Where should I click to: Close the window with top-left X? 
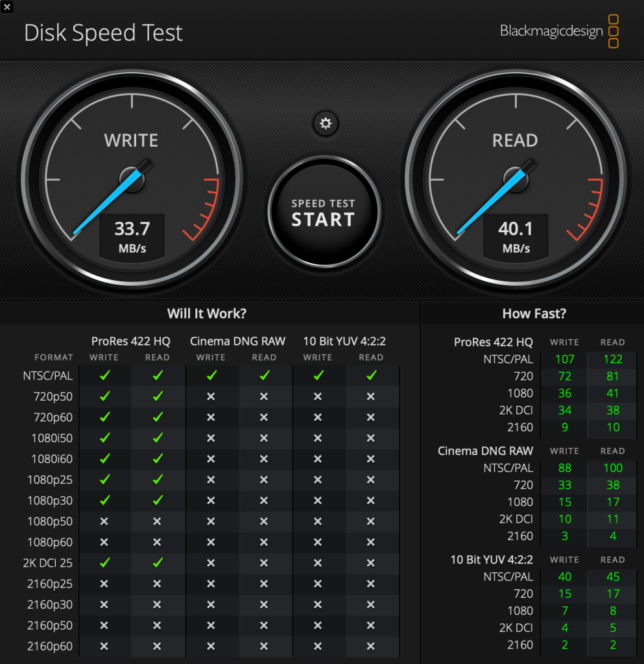[6, 6]
